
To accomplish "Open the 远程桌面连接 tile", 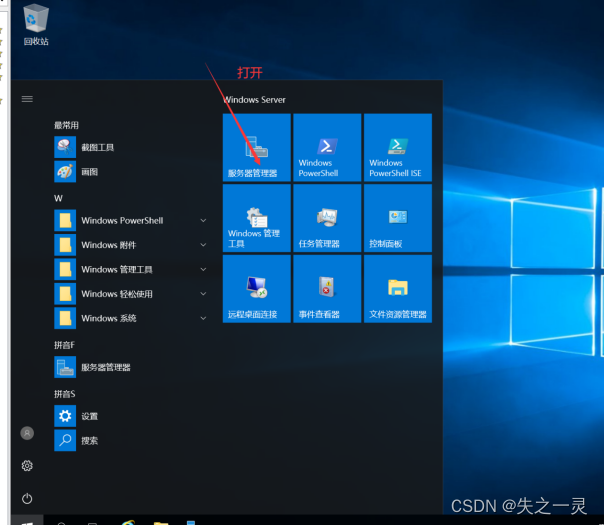I will pos(257,289).
